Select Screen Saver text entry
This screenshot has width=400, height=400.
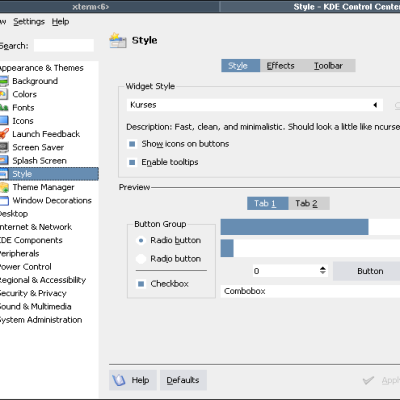38,147
